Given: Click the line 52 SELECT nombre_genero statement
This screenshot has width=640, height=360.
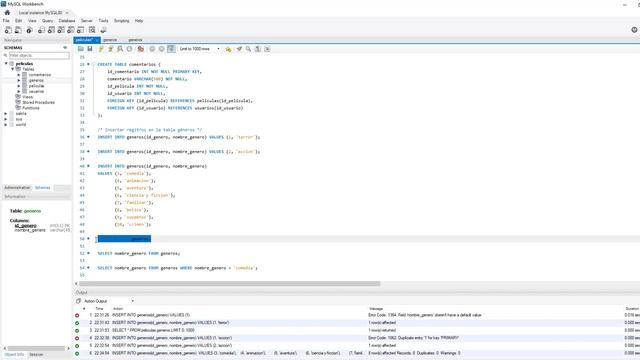Looking at the screenshot, I should pos(139,253).
